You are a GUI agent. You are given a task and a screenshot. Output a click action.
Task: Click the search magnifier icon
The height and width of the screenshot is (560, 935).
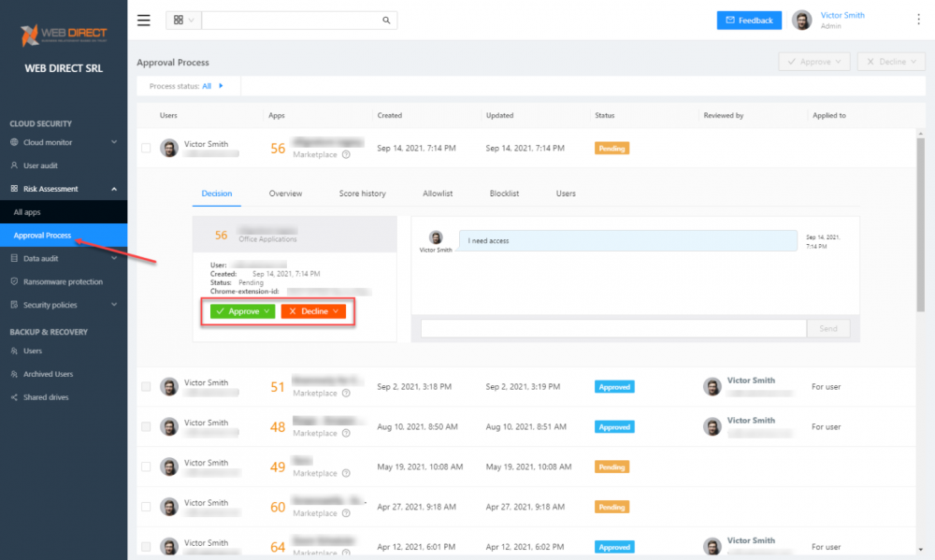tap(384, 20)
